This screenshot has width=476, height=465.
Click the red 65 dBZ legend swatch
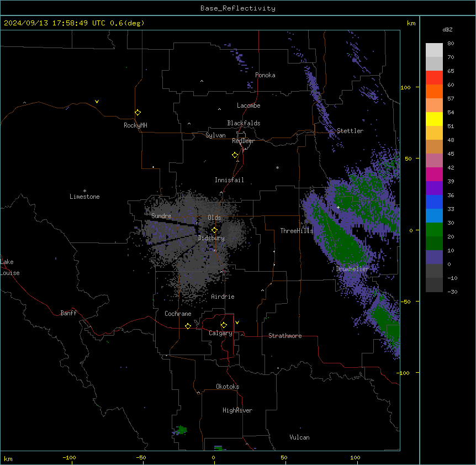point(434,78)
